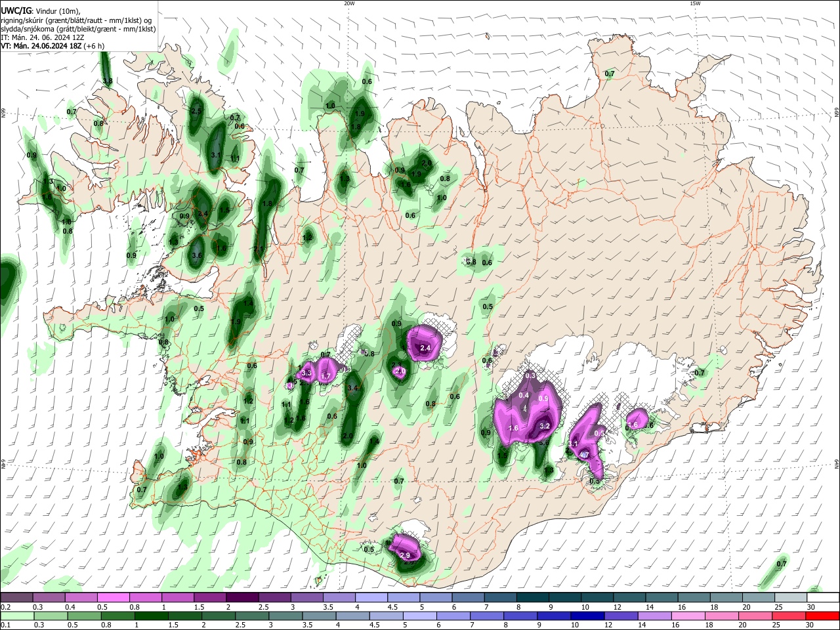The width and height of the screenshot is (840, 630).
Task: Click the dark navy blue swatch at 10 in lower legend row
Action: tap(587, 616)
